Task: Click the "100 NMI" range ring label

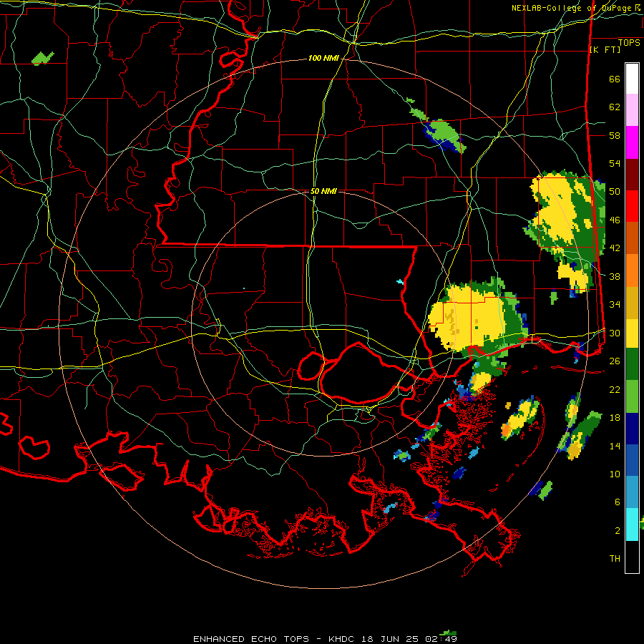Action: click(323, 59)
